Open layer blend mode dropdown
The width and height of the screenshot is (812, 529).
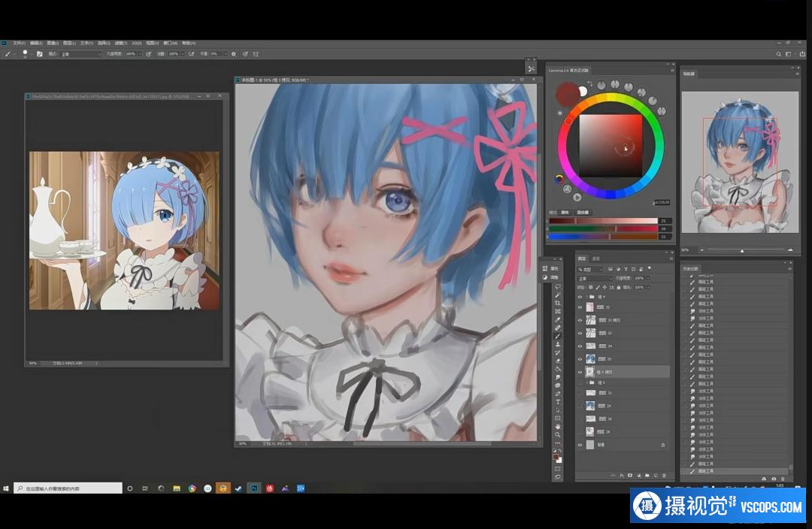pos(595,279)
